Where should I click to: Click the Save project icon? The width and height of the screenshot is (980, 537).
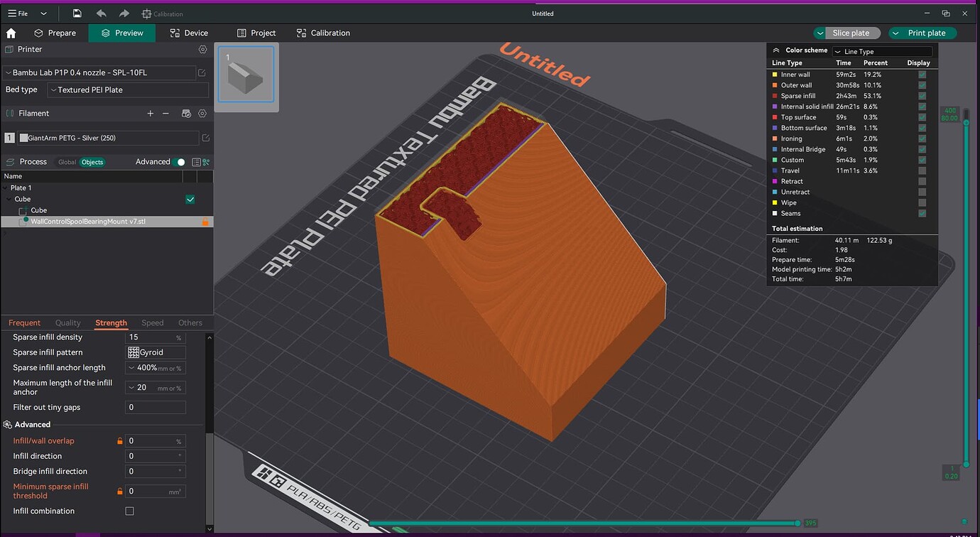click(x=77, y=13)
